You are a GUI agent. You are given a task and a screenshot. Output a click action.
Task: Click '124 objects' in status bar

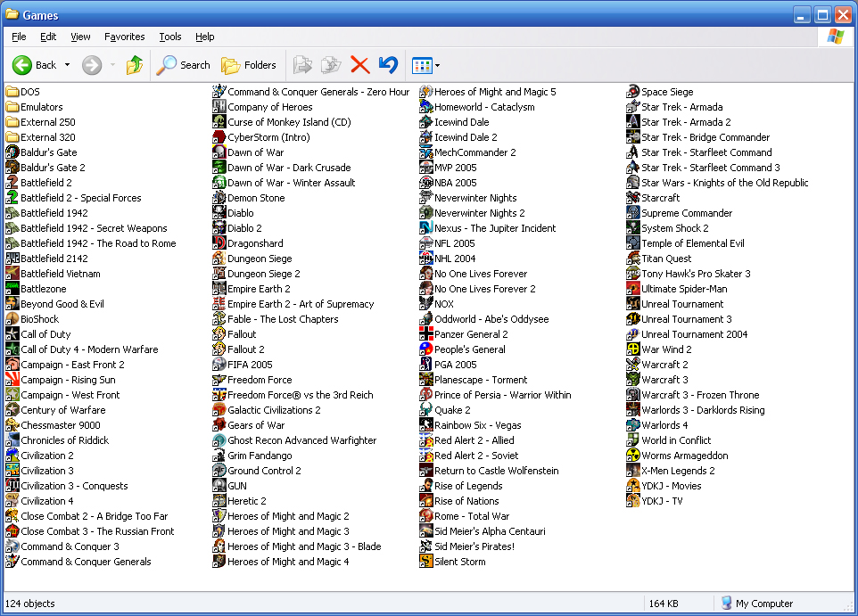(30, 604)
